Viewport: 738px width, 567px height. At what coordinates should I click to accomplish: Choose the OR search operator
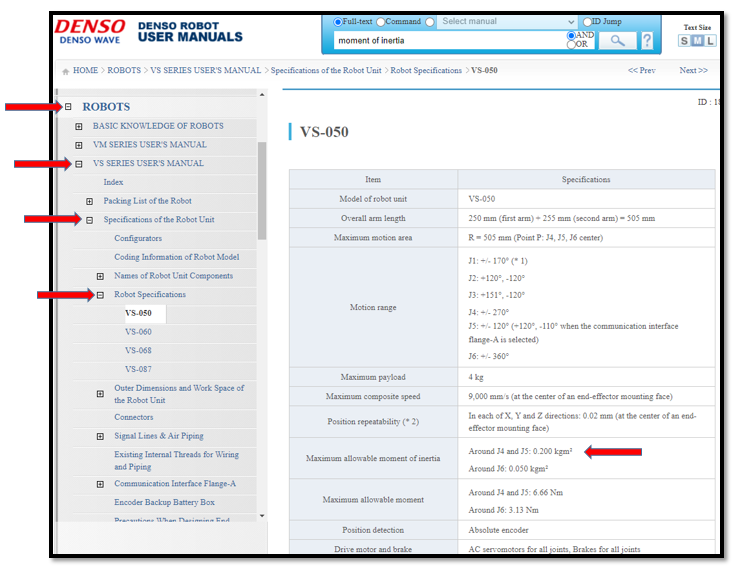[x=571, y=44]
